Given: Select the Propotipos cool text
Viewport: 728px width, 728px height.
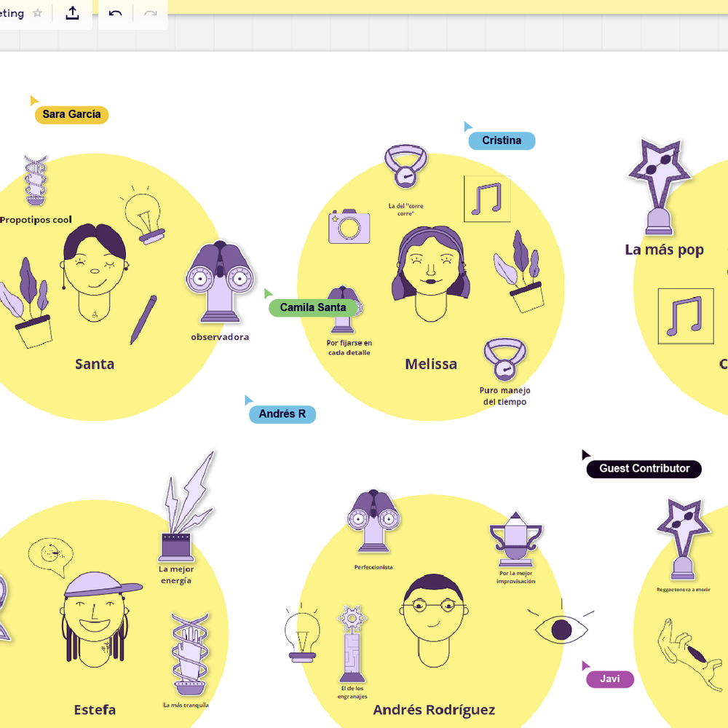Looking at the screenshot, I should [36, 220].
